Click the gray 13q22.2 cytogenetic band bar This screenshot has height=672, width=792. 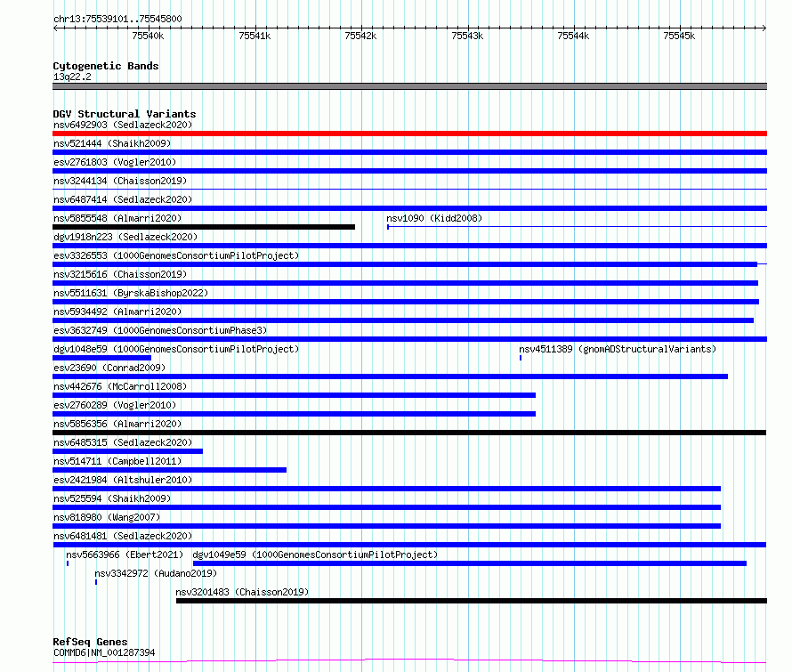pyautogui.click(x=409, y=86)
